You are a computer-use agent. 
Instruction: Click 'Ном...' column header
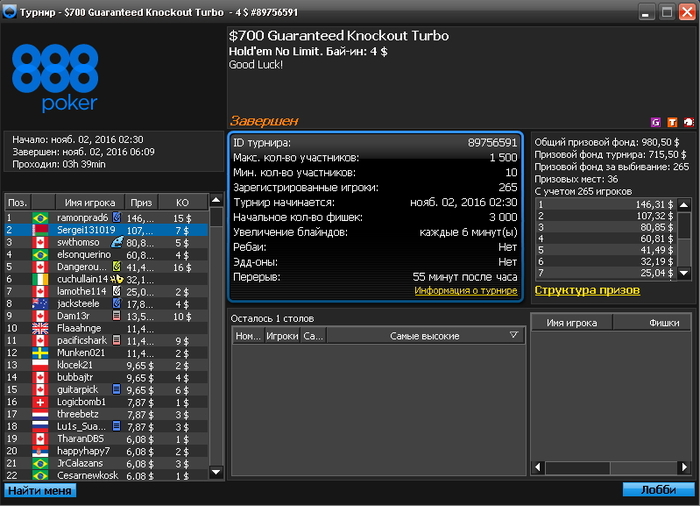point(248,336)
